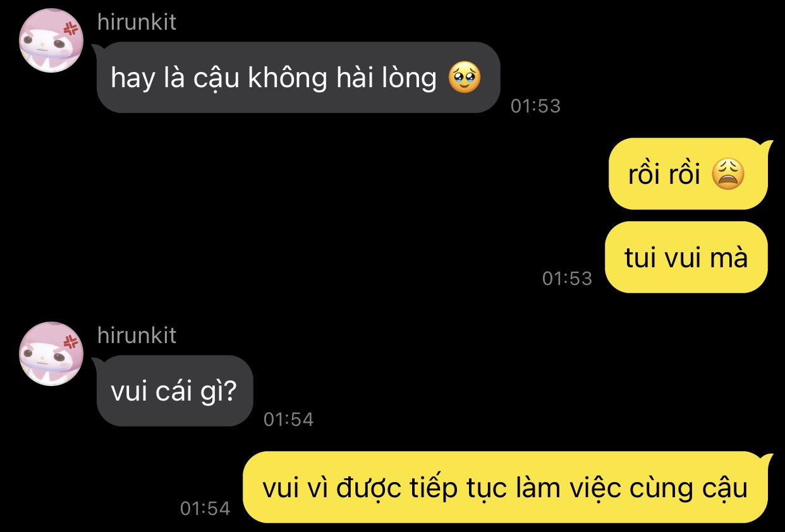The width and height of the screenshot is (785, 532).
Task: Tap hirunkit's avatar beside 'vui cái gì?'
Action: [x=51, y=354]
